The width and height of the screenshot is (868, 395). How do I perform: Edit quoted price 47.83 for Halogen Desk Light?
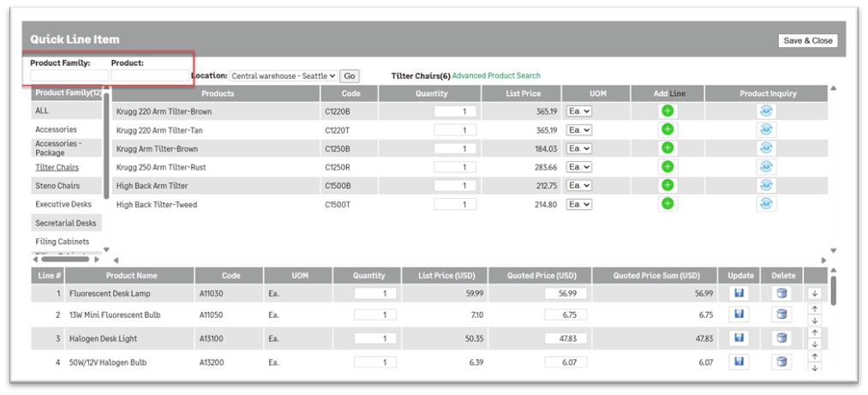tap(566, 338)
